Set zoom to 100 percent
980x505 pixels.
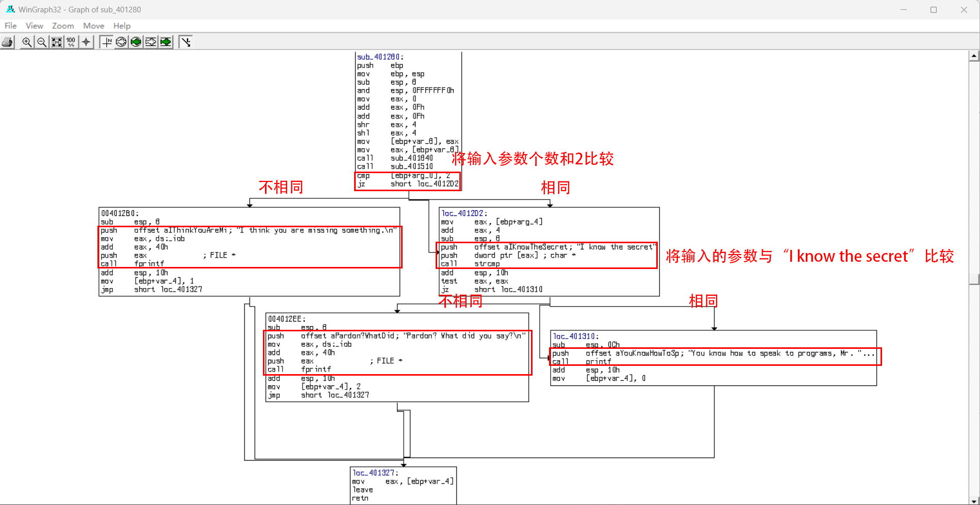point(71,42)
